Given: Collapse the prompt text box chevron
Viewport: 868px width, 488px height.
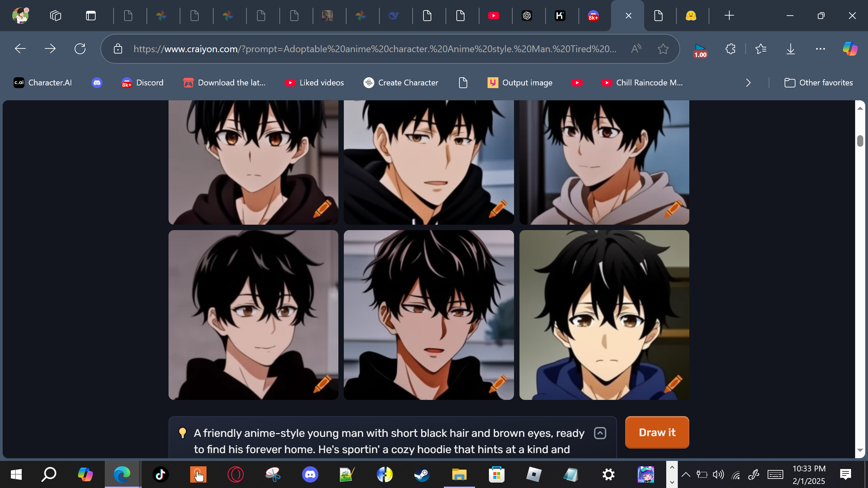Looking at the screenshot, I should [600, 433].
